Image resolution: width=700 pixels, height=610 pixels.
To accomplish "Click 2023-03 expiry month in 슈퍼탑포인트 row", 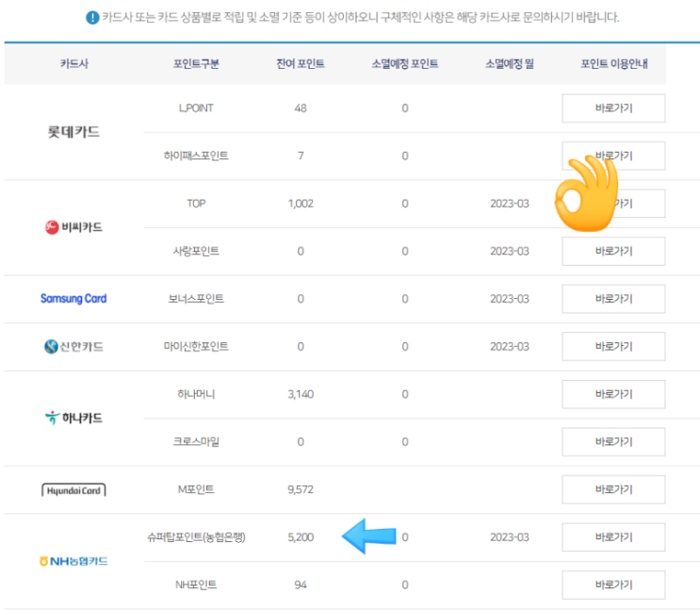I will (x=510, y=537).
